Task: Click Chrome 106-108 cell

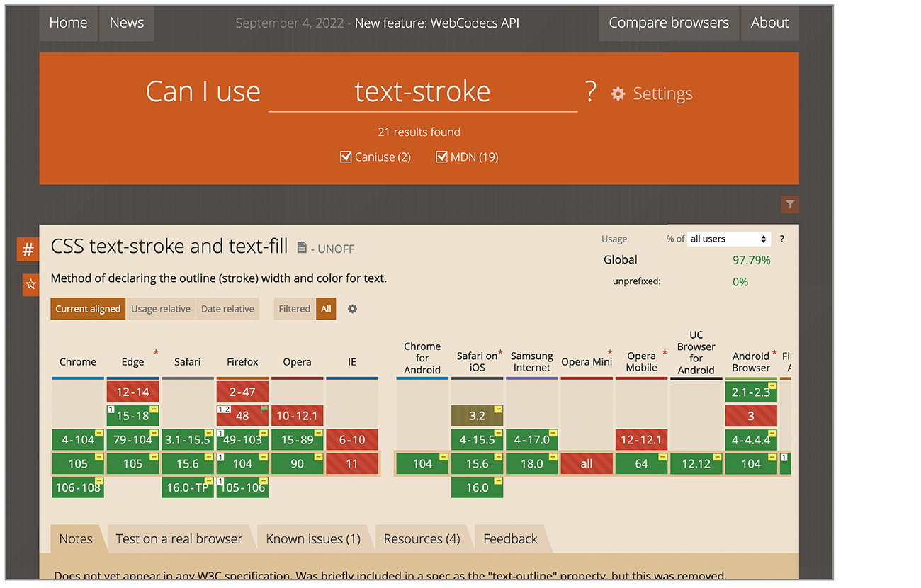Action: 78,488
